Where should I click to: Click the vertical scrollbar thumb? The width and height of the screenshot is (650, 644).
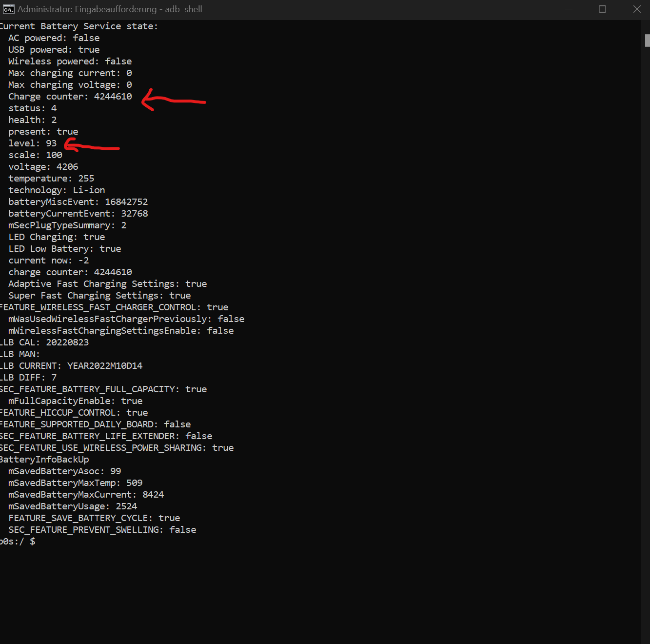click(647, 40)
